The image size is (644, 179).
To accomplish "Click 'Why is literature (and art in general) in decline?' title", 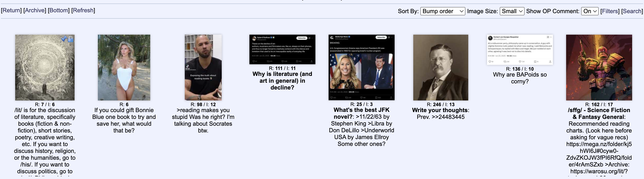I will tap(282, 81).
